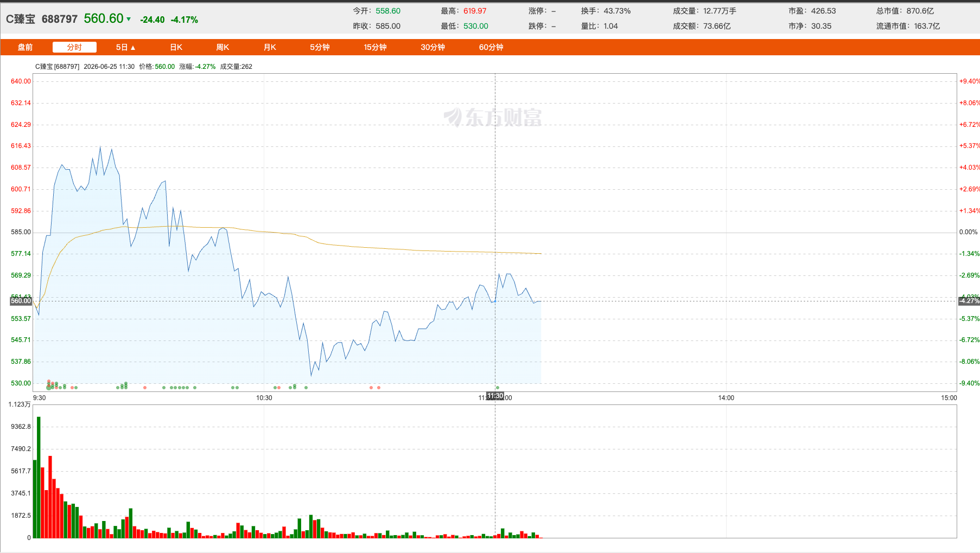Open the 5日 five-day chart tab
The height and width of the screenshot is (553, 980).
pos(122,47)
